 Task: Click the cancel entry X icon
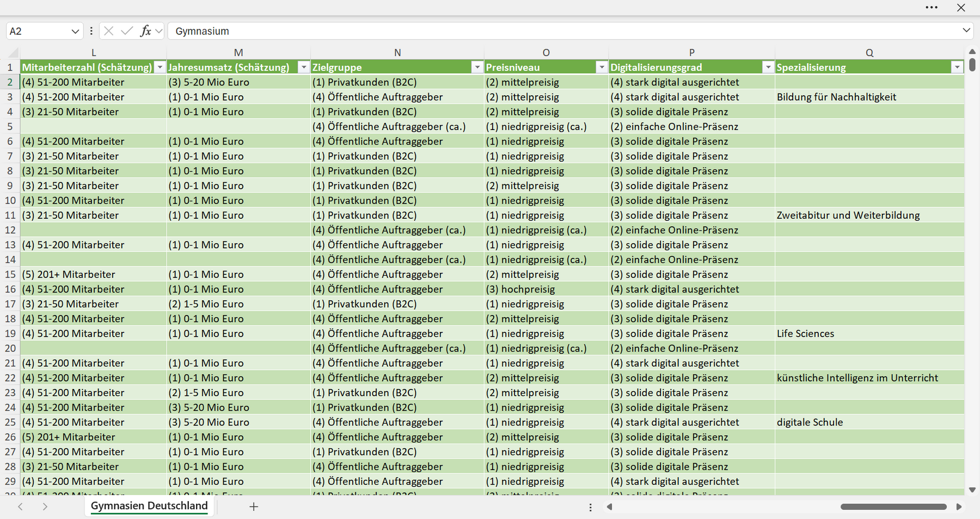click(x=109, y=31)
